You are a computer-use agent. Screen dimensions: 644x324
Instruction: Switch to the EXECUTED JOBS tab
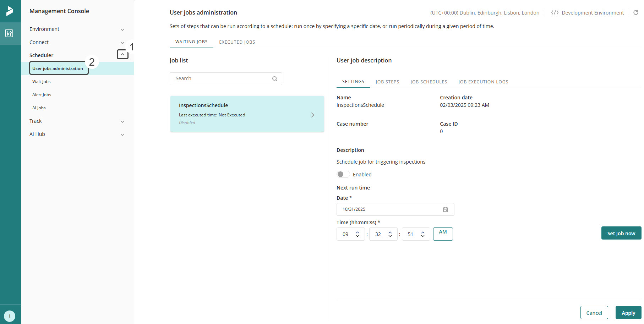[236, 42]
